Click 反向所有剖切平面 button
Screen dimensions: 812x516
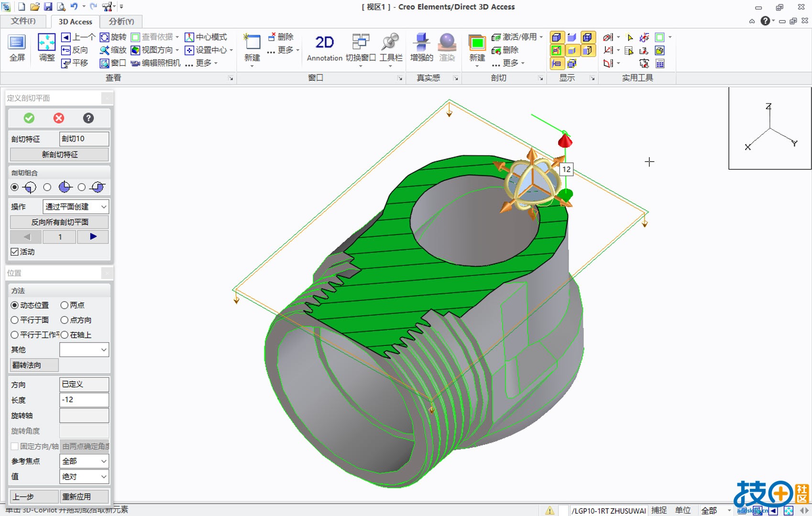click(59, 222)
